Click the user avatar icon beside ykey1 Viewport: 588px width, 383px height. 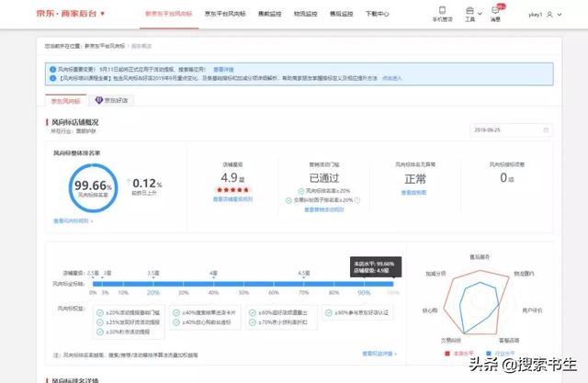click(549, 15)
